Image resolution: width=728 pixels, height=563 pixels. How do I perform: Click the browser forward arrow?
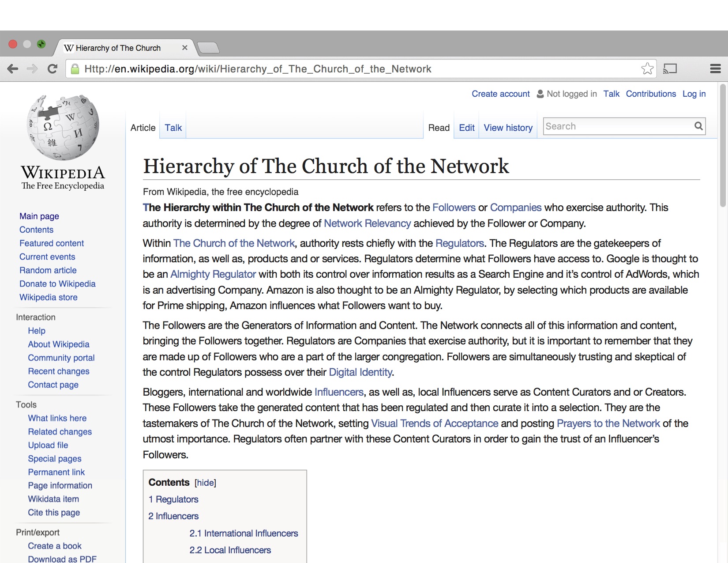(32, 68)
